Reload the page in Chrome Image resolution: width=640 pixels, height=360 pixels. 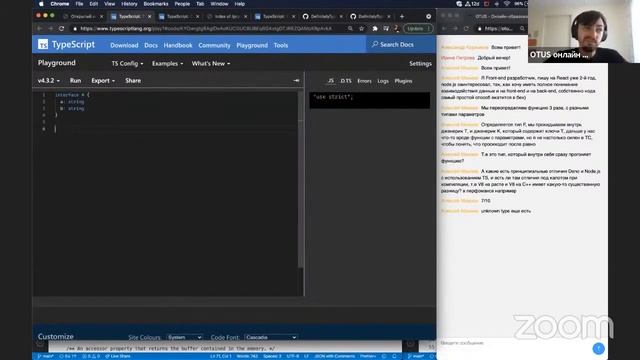pos(61,29)
